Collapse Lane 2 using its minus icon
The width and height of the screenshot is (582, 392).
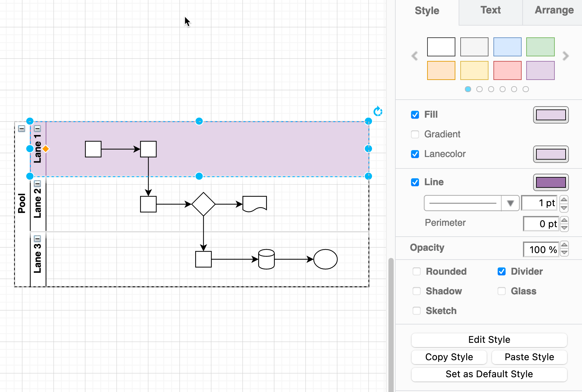[37, 184]
